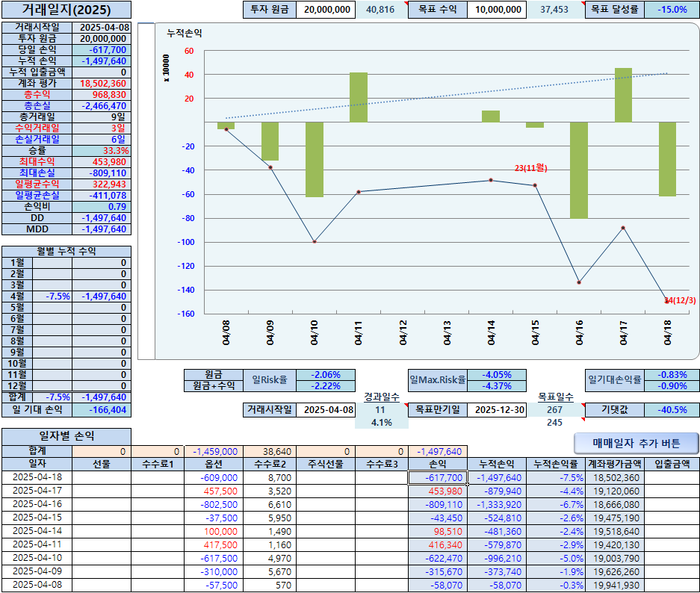
Task: Click the 승률 value 33.3%
Action: 102,150
